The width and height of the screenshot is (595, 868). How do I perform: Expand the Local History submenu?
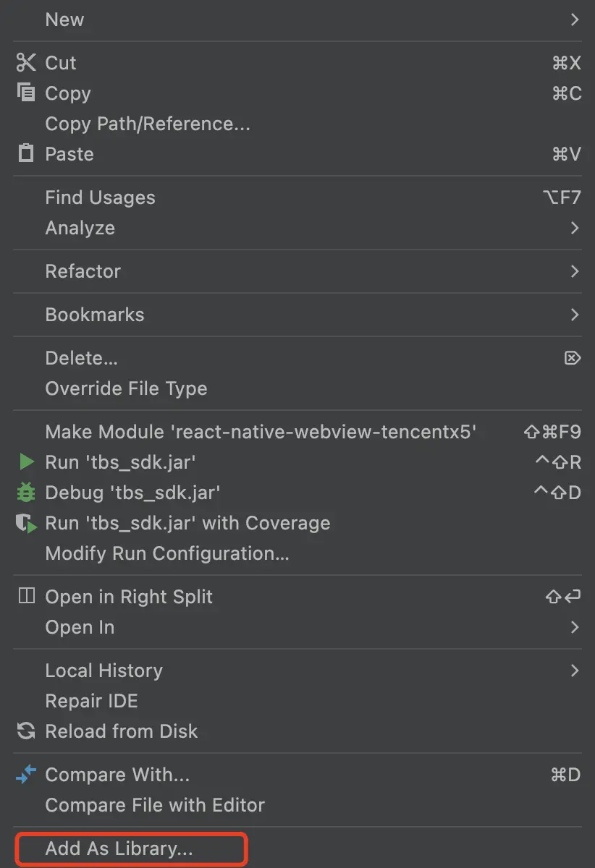pos(575,671)
